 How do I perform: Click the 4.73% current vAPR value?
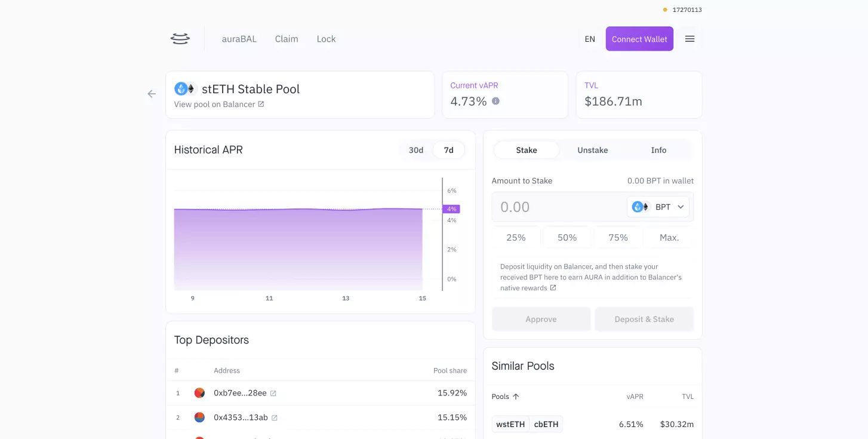coord(469,102)
